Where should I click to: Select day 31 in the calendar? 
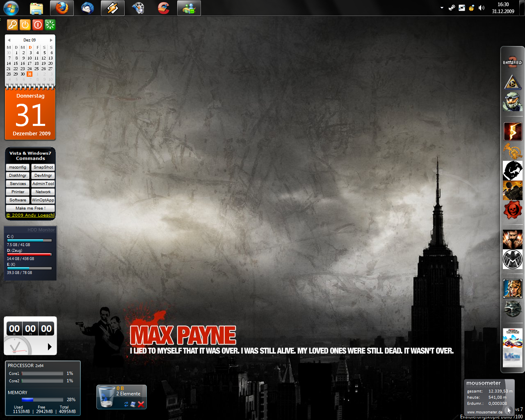pyautogui.click(x=30, y=74)
